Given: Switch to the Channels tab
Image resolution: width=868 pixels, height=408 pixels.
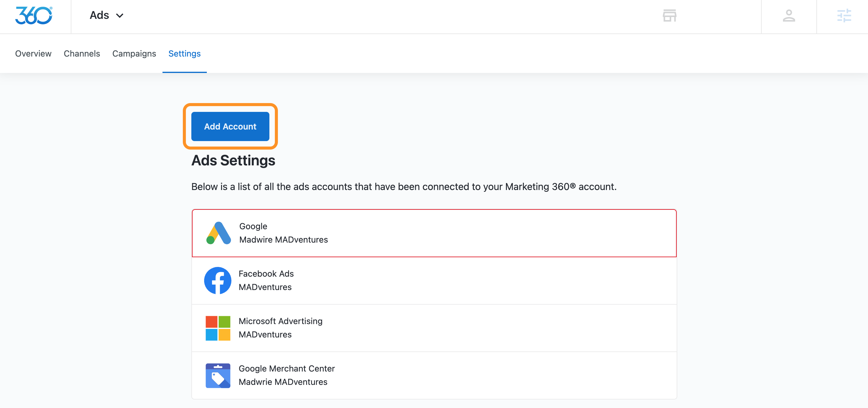Looking at the screenshot, I should tap(81, 53).
